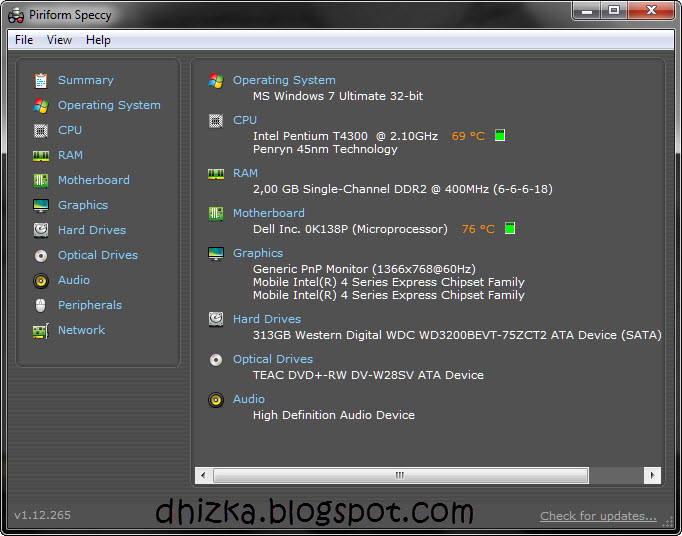
Task: Click the RAM heading link in summary
Action: (x=245, y=173)
